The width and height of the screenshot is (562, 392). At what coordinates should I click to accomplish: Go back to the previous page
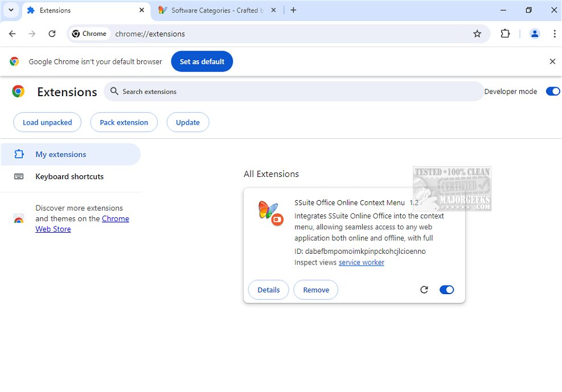12,34
